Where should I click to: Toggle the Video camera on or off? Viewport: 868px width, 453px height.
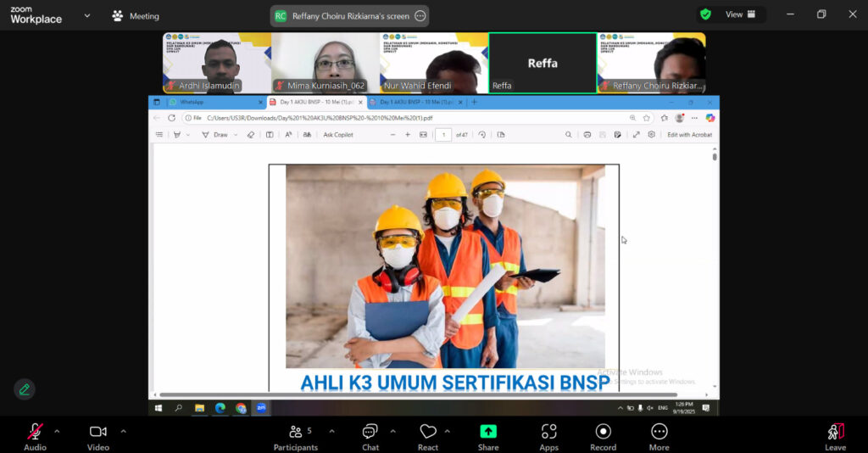coord(98,433)
